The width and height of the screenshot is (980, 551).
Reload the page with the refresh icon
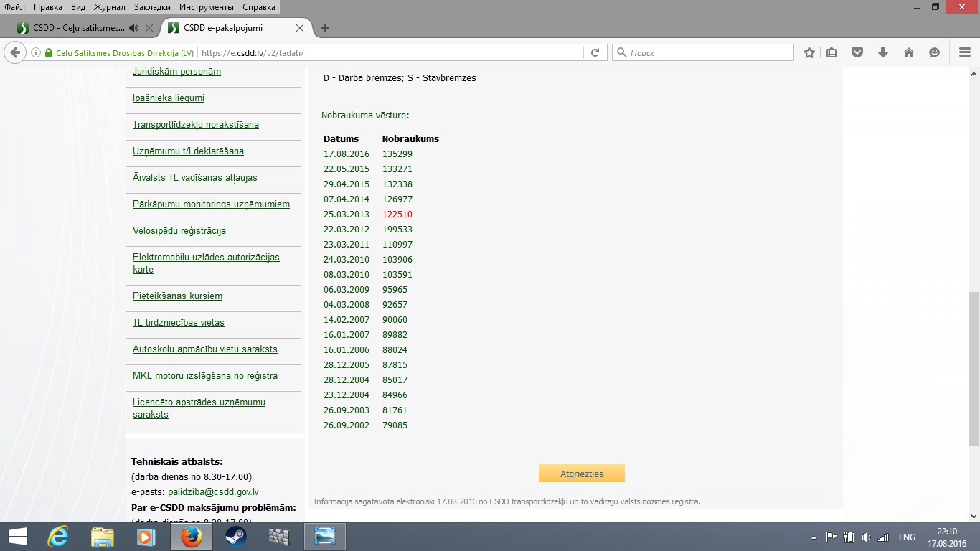click(x=595, y=52)
